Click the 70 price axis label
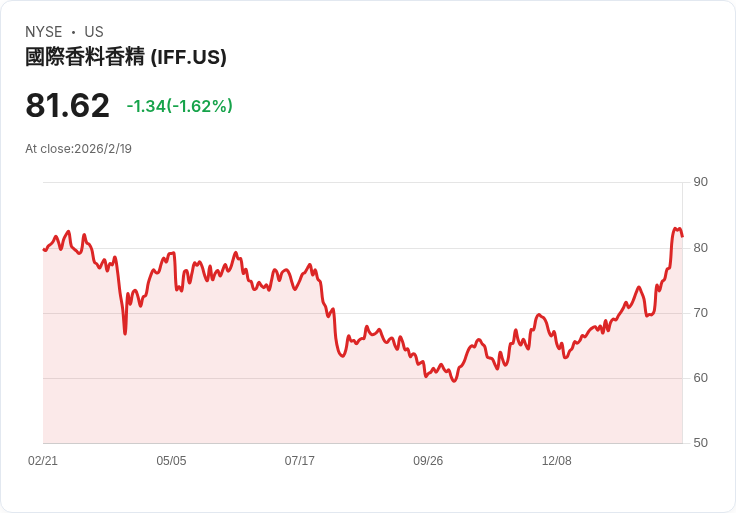 tap(700, 313)
